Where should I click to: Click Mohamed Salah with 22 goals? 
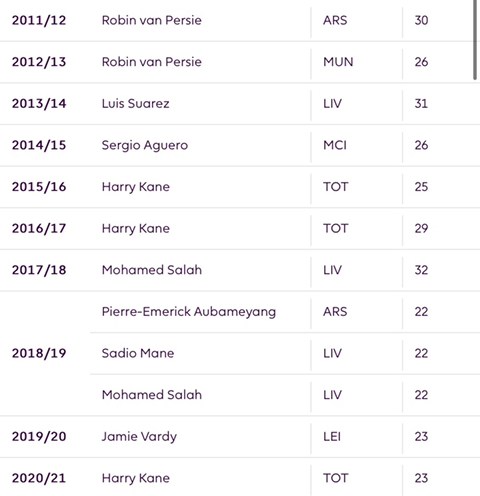tap(152, 395)
